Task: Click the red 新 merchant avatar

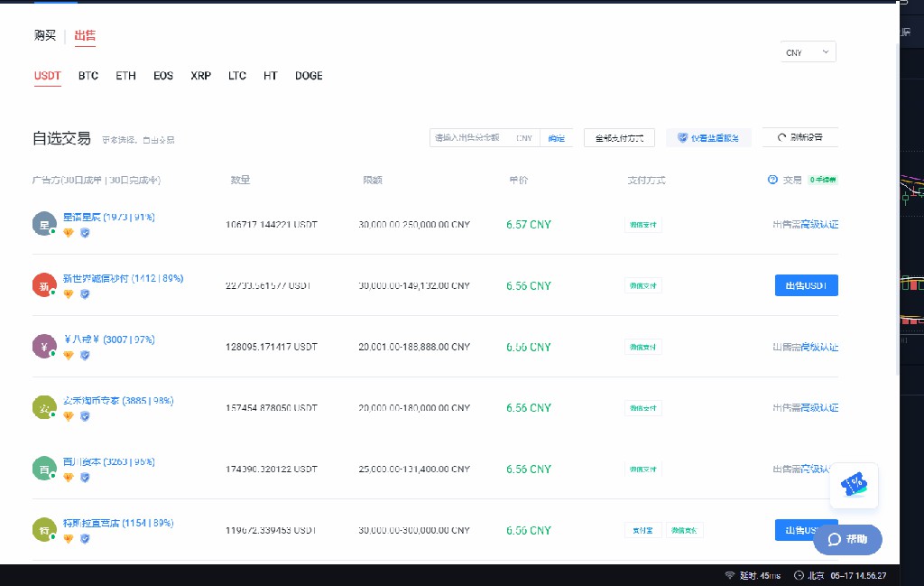Action: click(44, 285)
